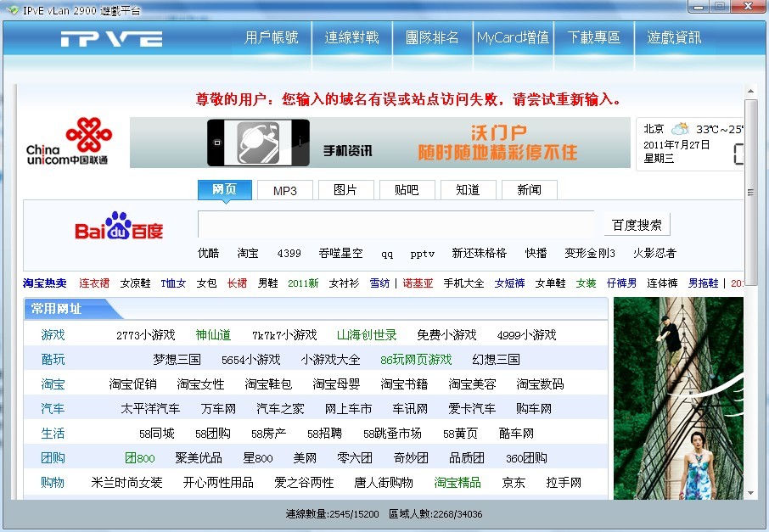Screen dimensions: 769x532
Task: Select the 网页 search tab
Action: point(225,190)
